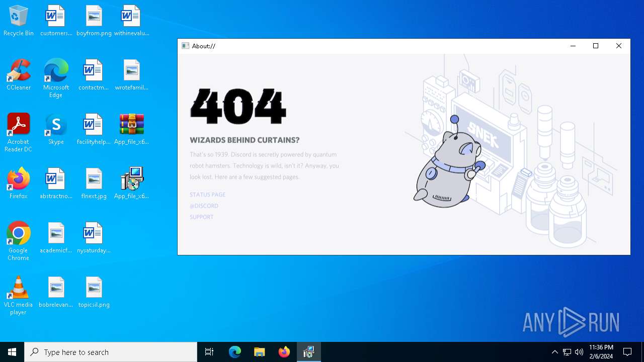Image resolution: width=644 pixels, height=362 pixels.
Task: Launch the Google Chrome desktop shortcut
Action: [x=19, y=241]
